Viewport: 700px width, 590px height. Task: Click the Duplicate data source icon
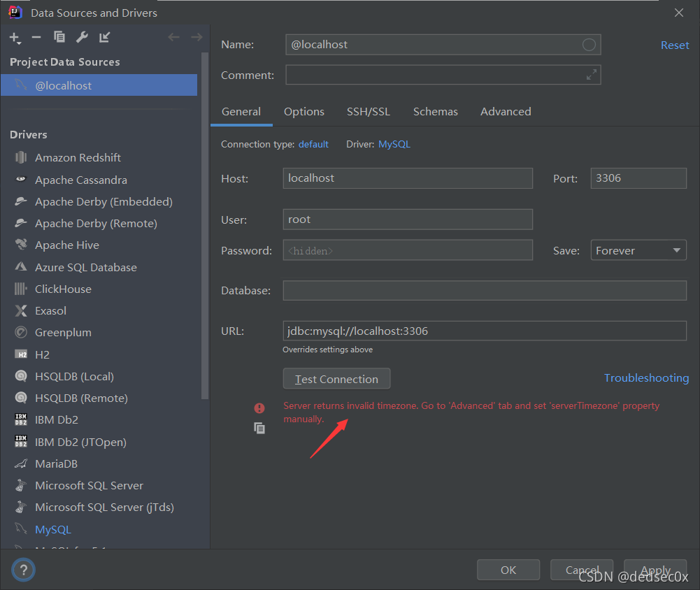[x=59, y=37]
